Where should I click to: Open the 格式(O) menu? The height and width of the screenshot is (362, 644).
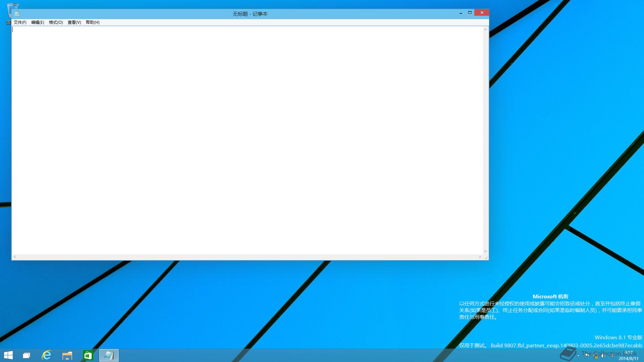click(56, 22)
